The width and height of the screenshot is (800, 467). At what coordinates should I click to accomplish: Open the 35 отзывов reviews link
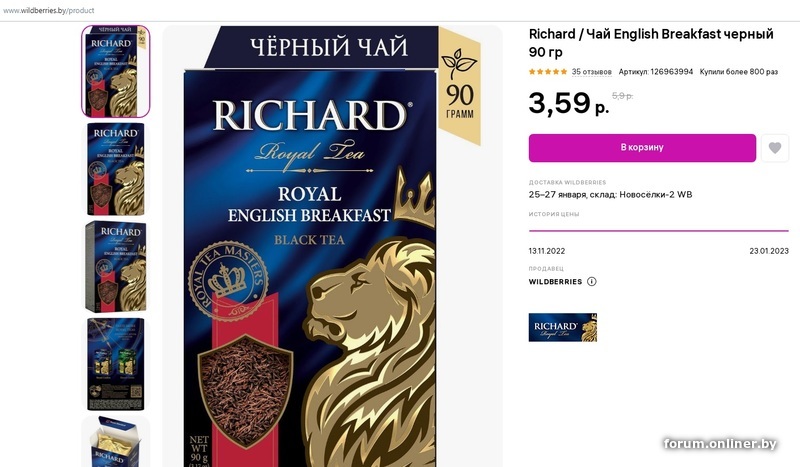tap(591, 72)
